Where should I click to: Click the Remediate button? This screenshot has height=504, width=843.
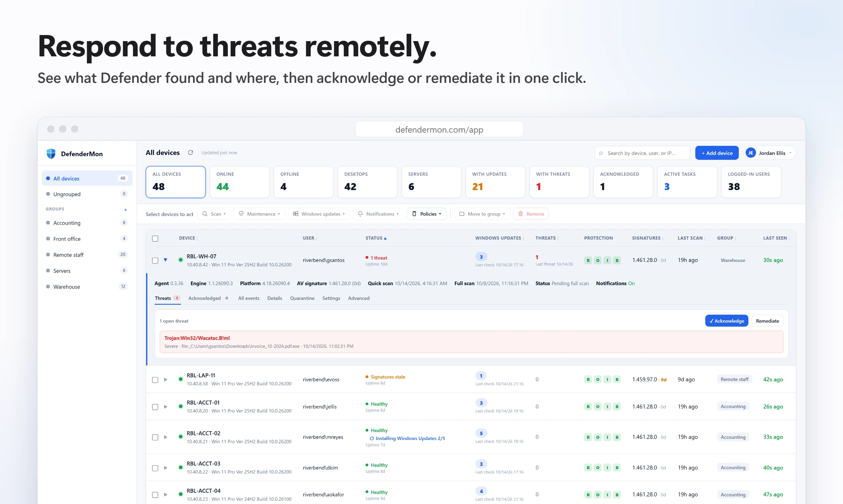coord(767,321)
